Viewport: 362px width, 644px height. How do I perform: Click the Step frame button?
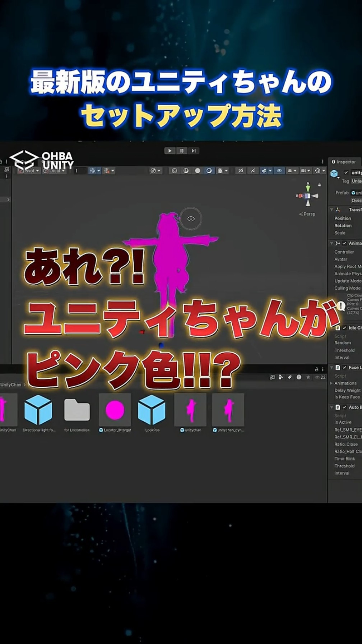pyautogui.click(x=194, y=151)
